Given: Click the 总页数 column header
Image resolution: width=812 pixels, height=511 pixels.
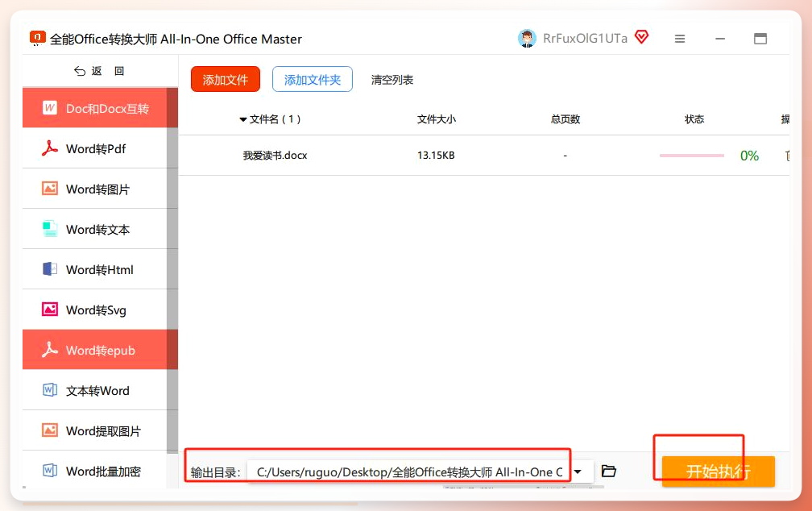Looking at the screenshot, I should [565, 120].
